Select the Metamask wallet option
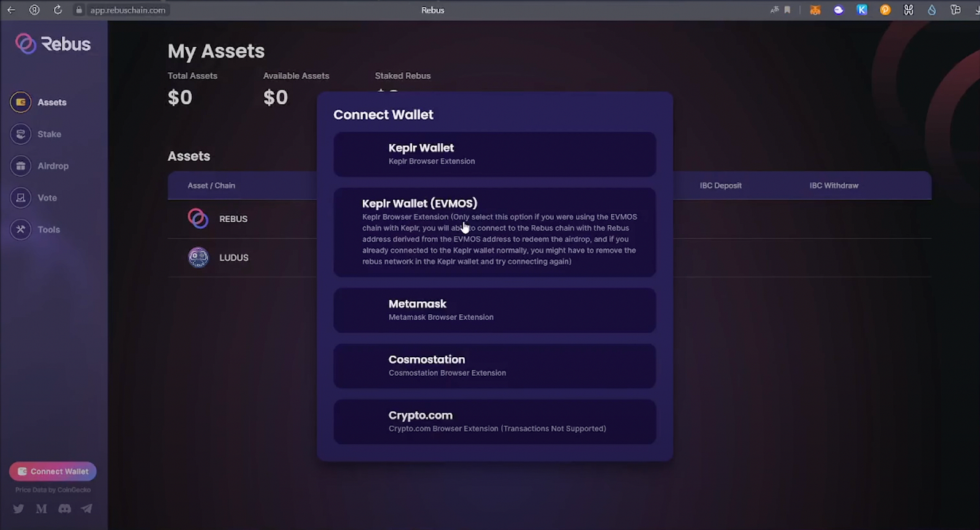 (x=495, y=311)
